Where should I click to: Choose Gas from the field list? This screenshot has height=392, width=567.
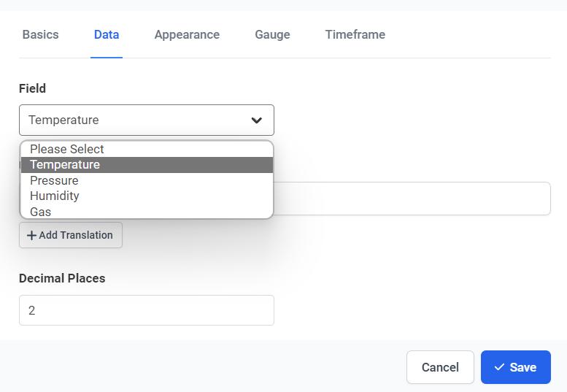[x=41, y=212]
